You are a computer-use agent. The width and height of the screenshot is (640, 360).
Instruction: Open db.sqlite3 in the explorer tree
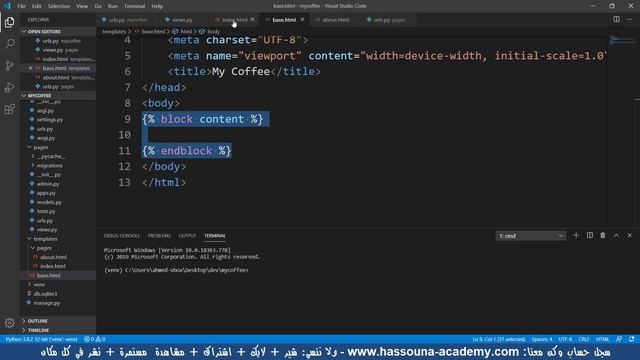point(45,293)
